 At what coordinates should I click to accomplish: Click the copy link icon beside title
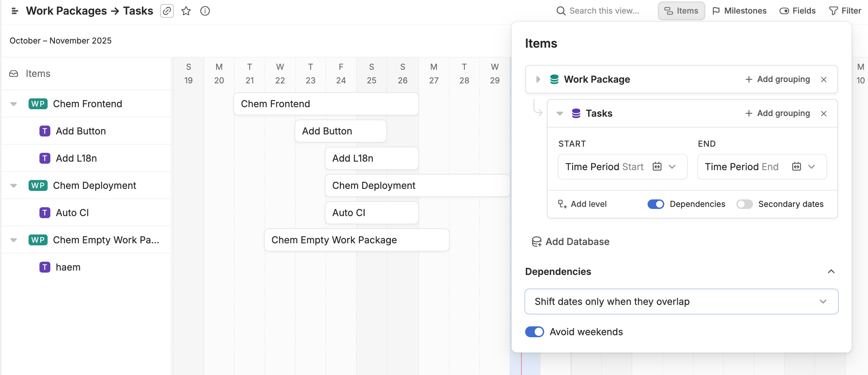(167, 11)
